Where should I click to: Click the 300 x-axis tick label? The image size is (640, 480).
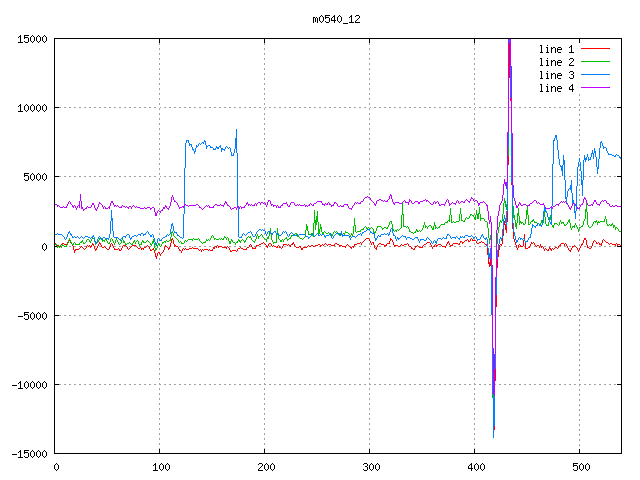370,466
